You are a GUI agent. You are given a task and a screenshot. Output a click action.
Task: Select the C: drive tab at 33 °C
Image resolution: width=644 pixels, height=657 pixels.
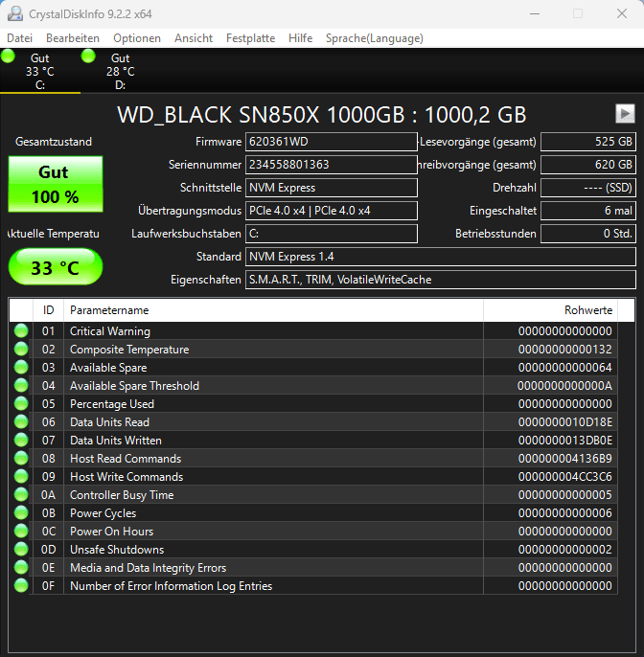click(40, 71)
